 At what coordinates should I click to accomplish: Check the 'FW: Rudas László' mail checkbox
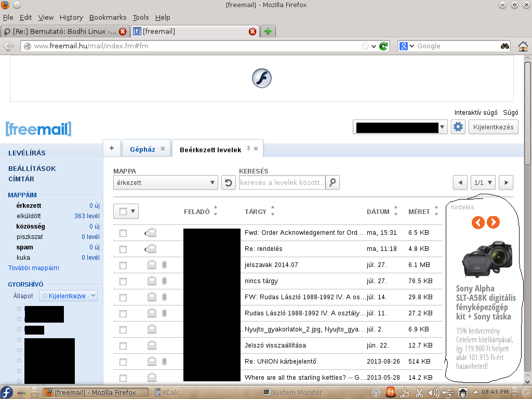(123, 298)
